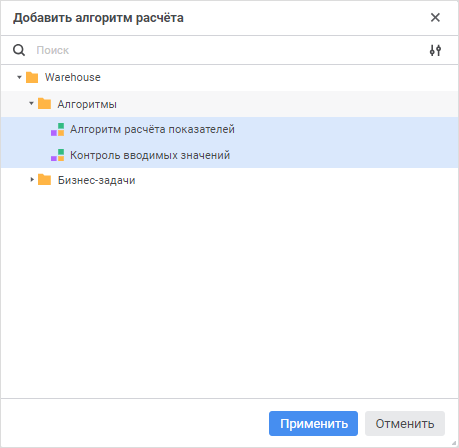459x448 pixels.
Task: Click the Отменить button
Action: point(405,423)
